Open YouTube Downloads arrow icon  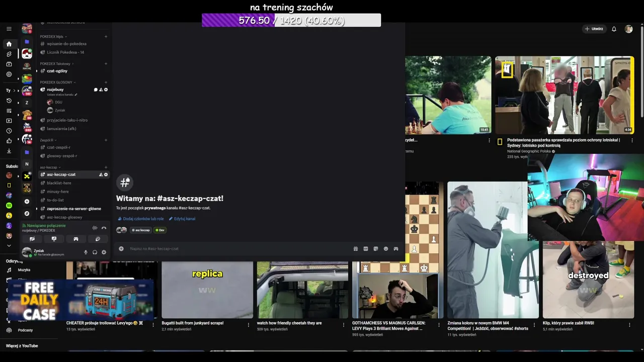pos(9,151)
